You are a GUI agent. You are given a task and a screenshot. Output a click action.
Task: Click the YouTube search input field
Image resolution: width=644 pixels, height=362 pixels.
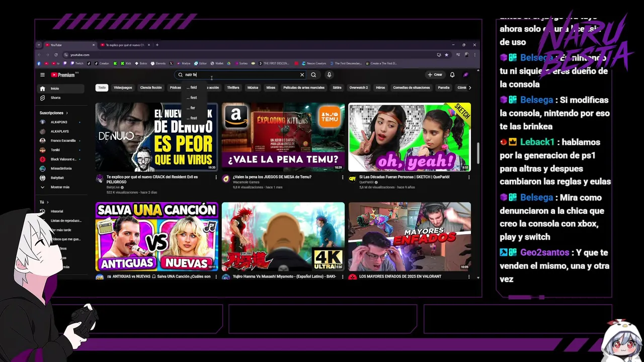pyautogui.click(x=239, y=75)
